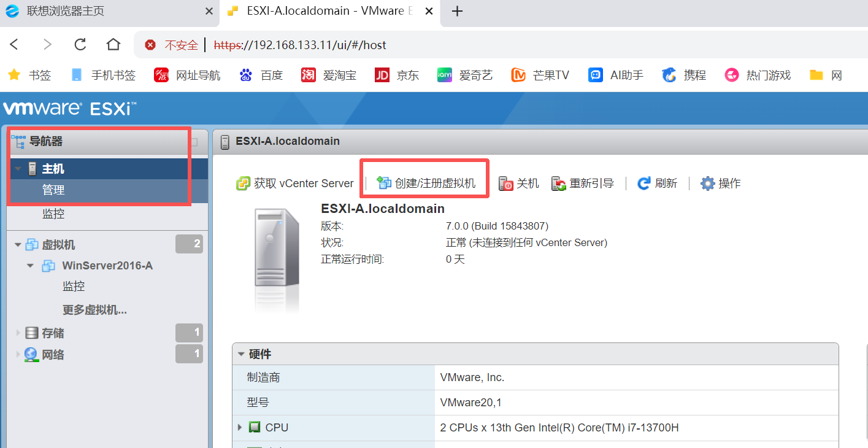Click the ESXI-A.localdomain panel title
This screenshot has width=868, height=448.
(288, 141)
